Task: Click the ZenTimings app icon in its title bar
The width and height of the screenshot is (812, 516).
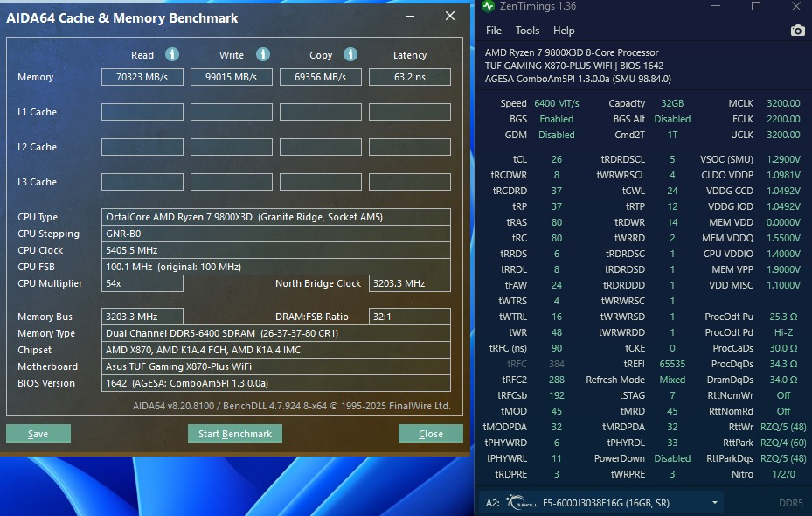Action: (x=488, y=6)
